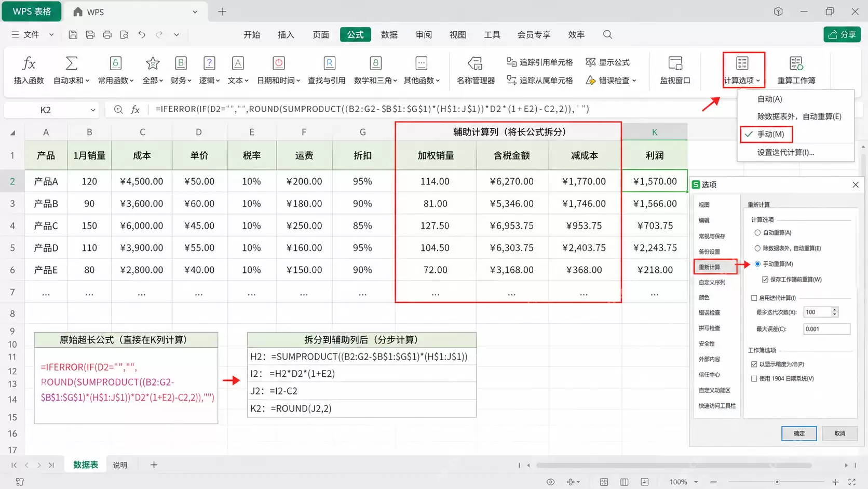
Task: Click the search magnifier in ribbon tabs
Action: [607, 35]
